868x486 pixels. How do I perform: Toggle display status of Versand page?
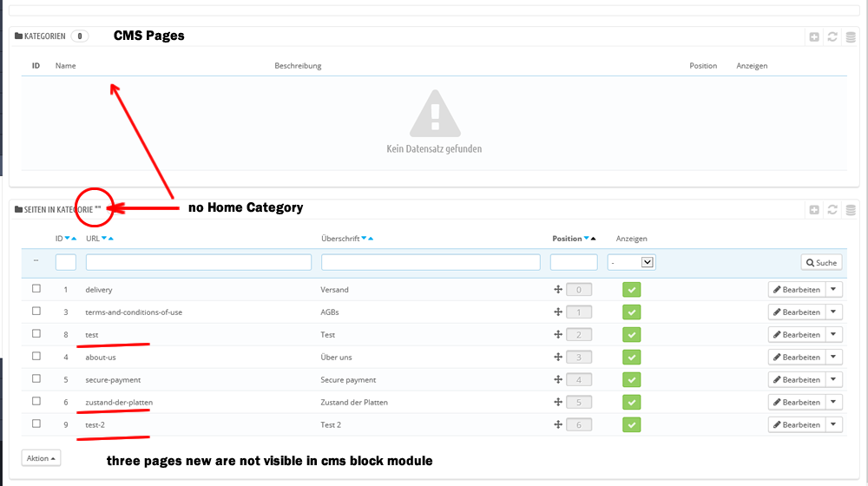632,290
